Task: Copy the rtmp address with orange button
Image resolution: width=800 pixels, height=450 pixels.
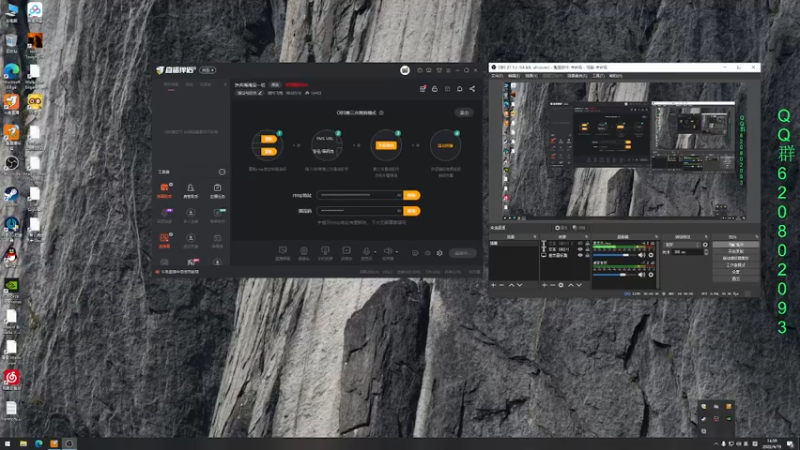Action: 412,195
